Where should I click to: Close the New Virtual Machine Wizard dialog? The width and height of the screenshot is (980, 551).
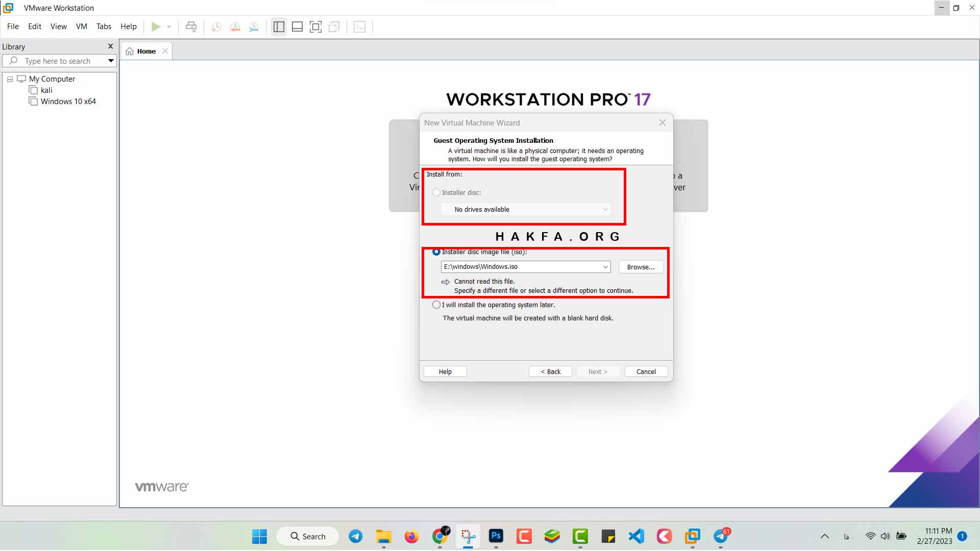662,122
